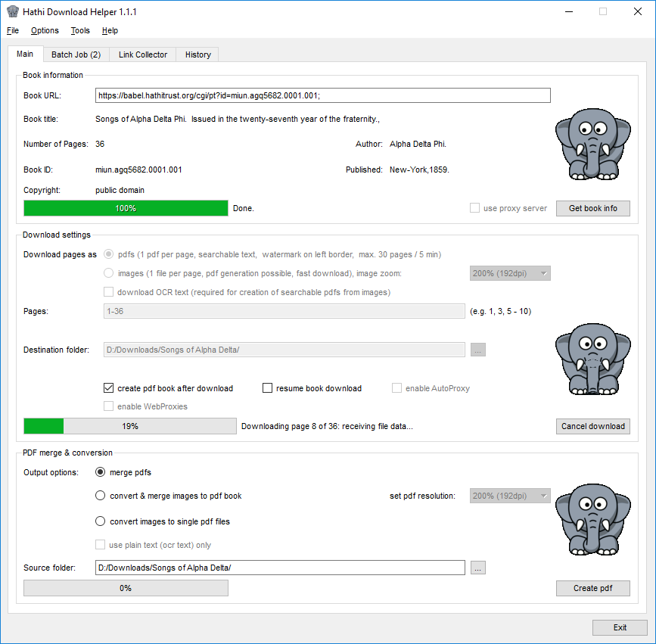Screen dimensions: 656x644
Task: Open the Options menu
Action: pyautogui.click(x=45, y=30)
